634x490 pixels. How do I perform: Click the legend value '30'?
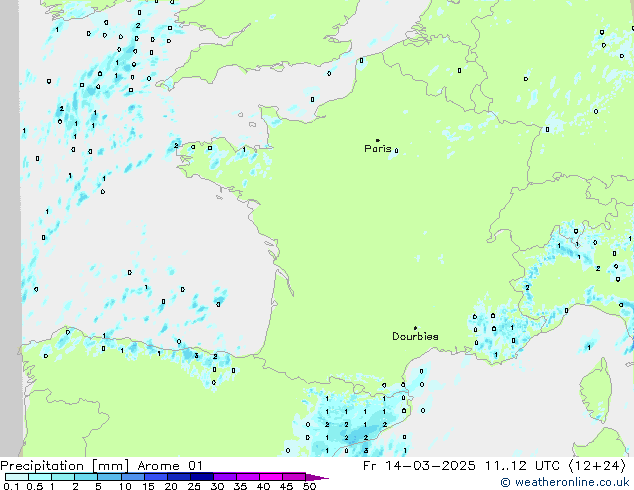pos(217,486)
